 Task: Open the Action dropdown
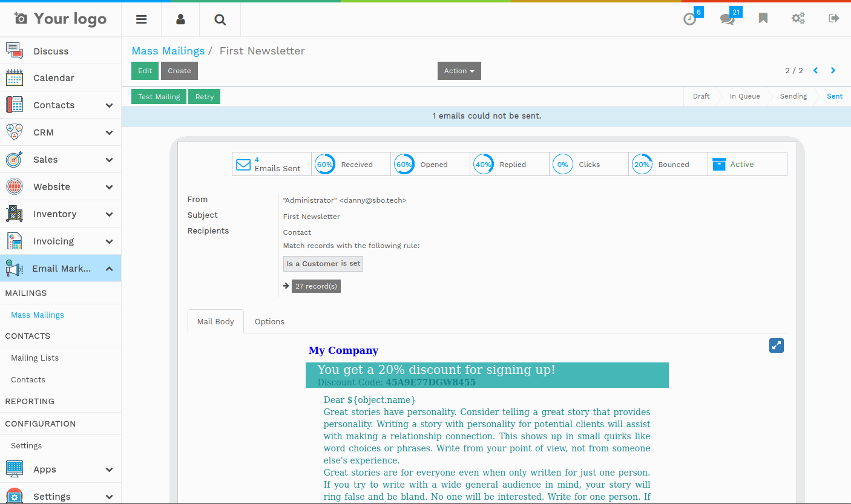[459, 71]
